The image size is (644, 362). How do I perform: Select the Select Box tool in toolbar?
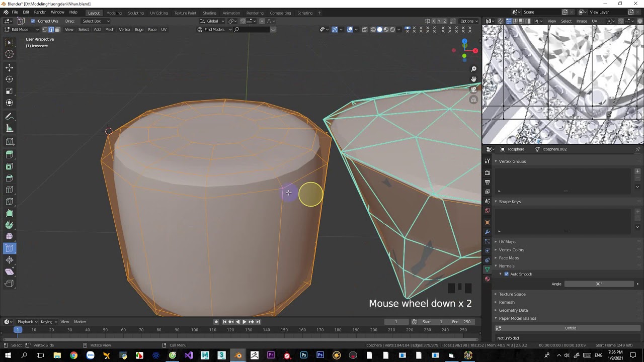tap(10, 43)
